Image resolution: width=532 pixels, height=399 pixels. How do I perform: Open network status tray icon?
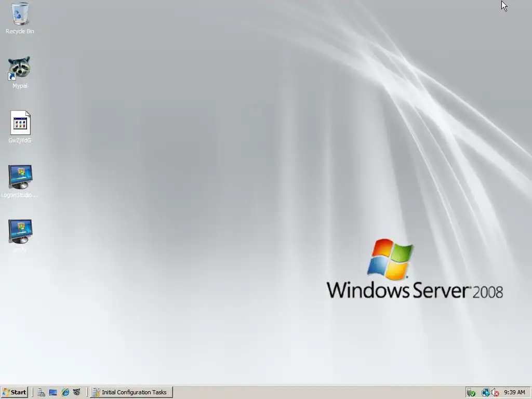[x=485, y=393]
